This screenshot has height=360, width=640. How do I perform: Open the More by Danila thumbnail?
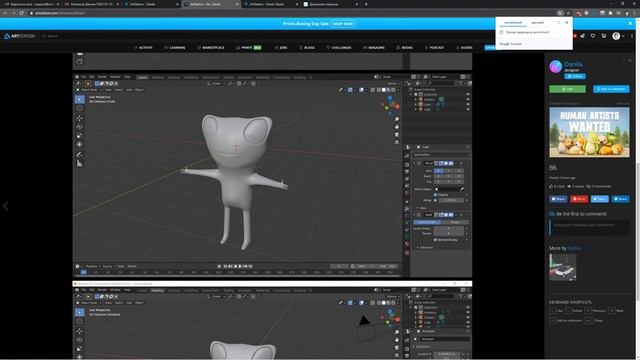click(x=562, y=267)
